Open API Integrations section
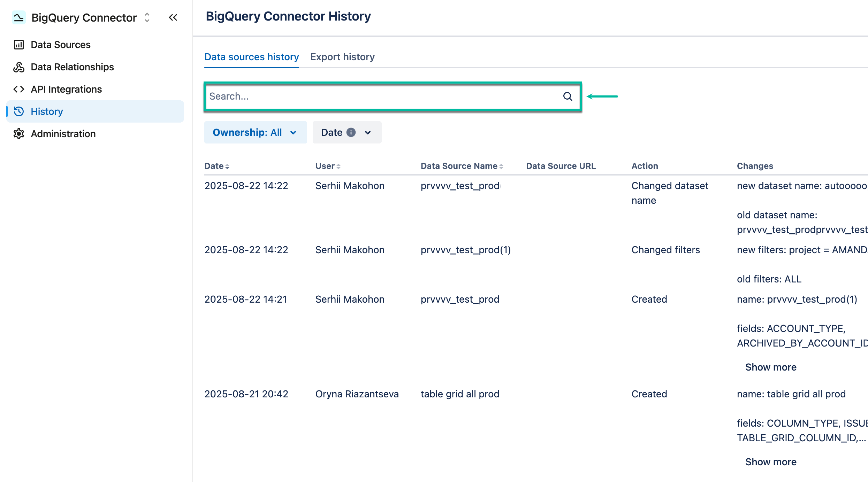The width and height of the screenshot is (868, 482). pyautogui.click(x=66, y=89)
